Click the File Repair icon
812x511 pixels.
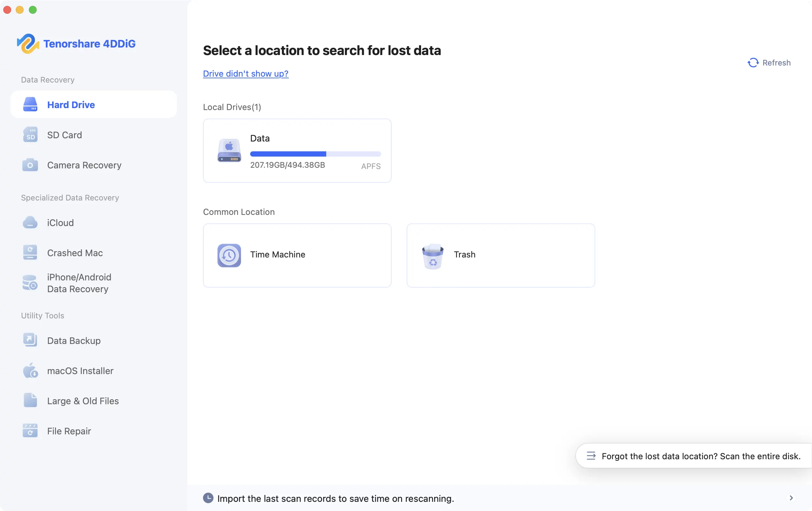pyautogui.click(x=30, y=431)
